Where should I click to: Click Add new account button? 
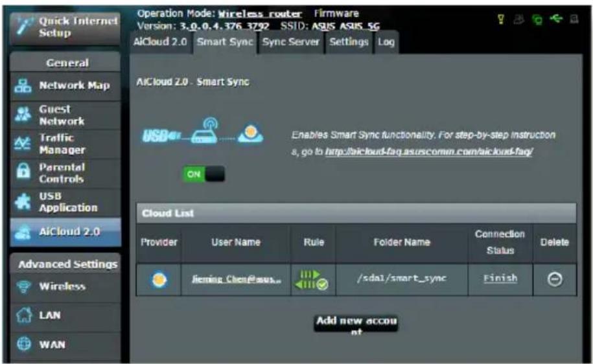point(356,324)
